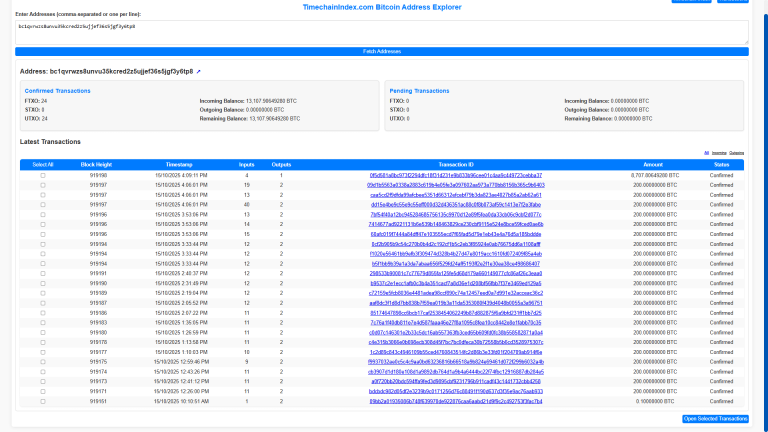This screenshot has height=432, width=768.
Task: Open the external link icon beside the address
Action: click(x=198, y=72)
